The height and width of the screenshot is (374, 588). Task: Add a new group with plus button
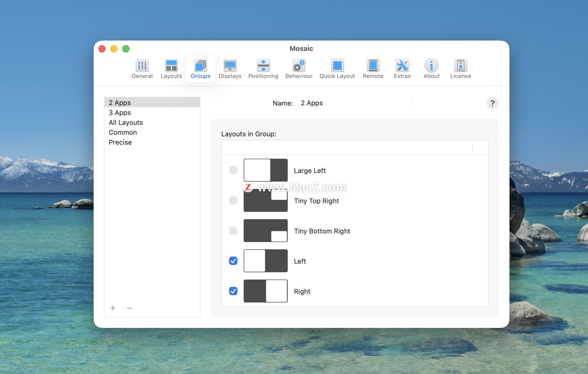(x=113, y=308)
